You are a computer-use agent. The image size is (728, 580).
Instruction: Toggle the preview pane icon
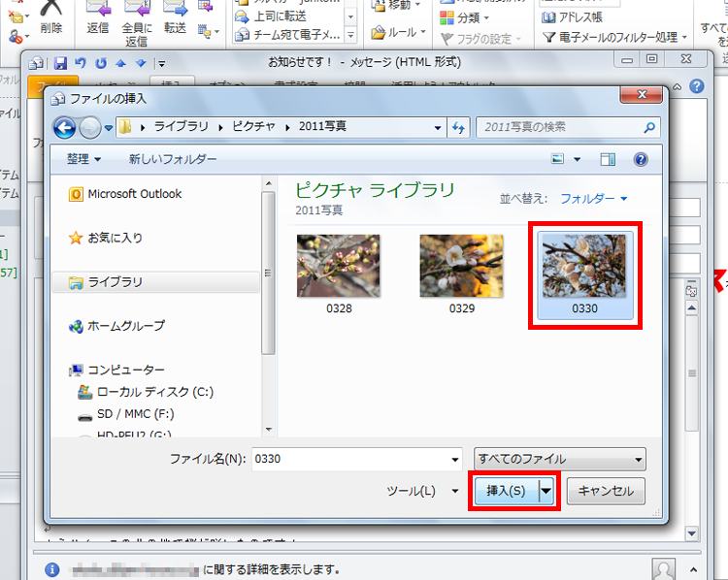(608, 159)
